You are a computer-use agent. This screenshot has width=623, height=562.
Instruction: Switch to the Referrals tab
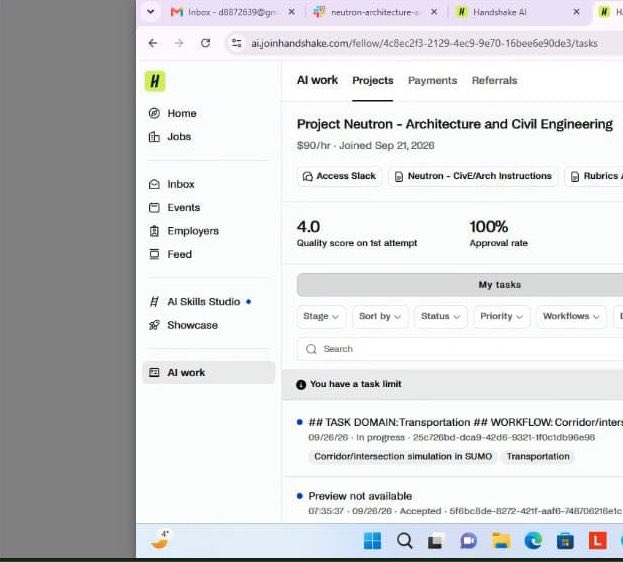(x=494, y=81)
